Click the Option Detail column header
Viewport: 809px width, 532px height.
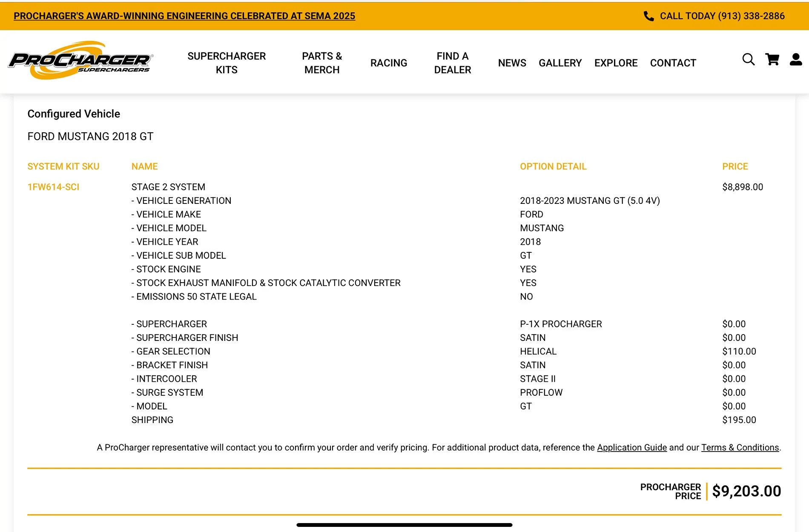(x=553, y=166)
